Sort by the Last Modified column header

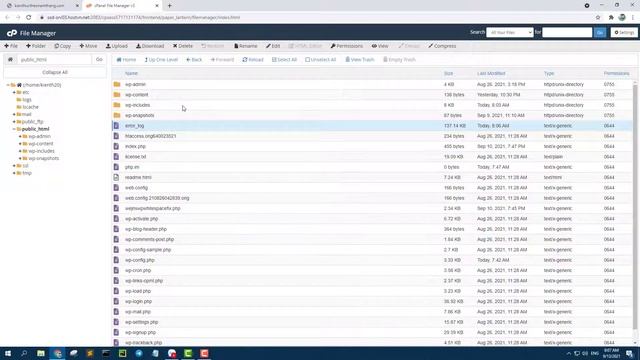point(491,73)
